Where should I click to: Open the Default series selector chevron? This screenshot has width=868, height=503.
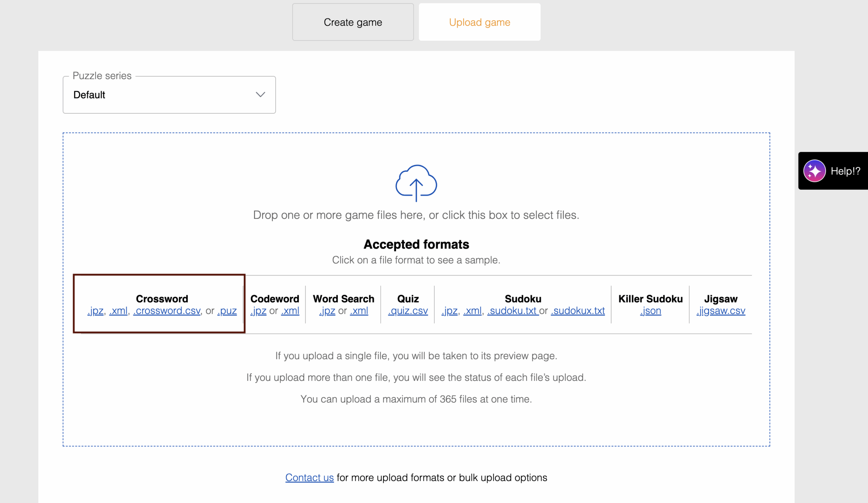pyautogui.click(x=260, y=95)
